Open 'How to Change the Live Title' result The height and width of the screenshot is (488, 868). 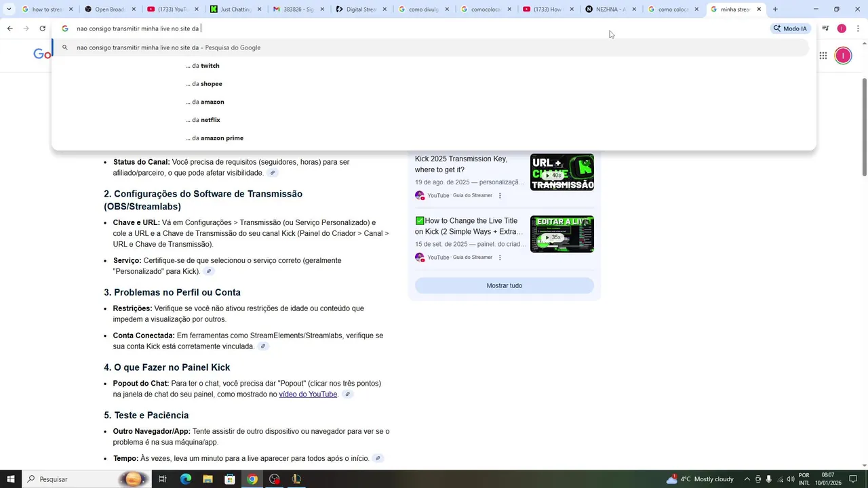(x=469, y=226)
